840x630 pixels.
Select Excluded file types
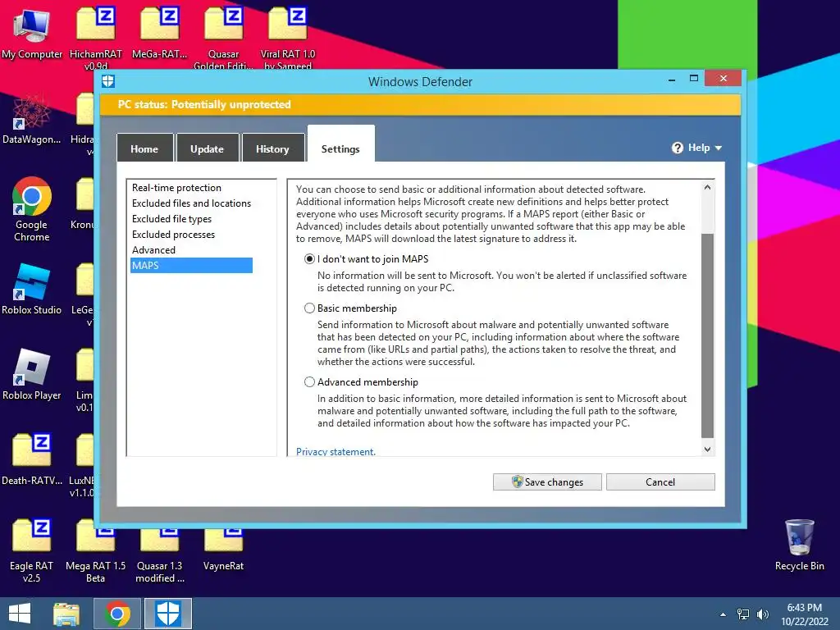172,219
